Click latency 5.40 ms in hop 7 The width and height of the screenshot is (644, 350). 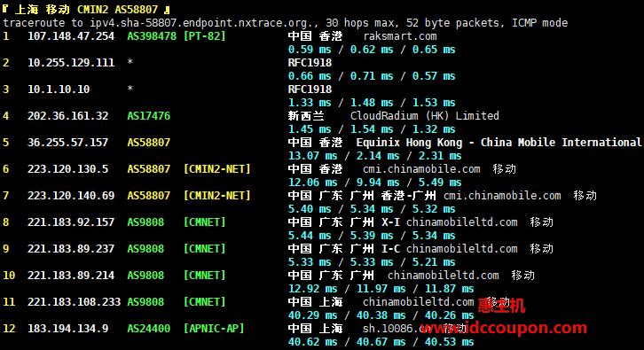(x=310, y=209)
